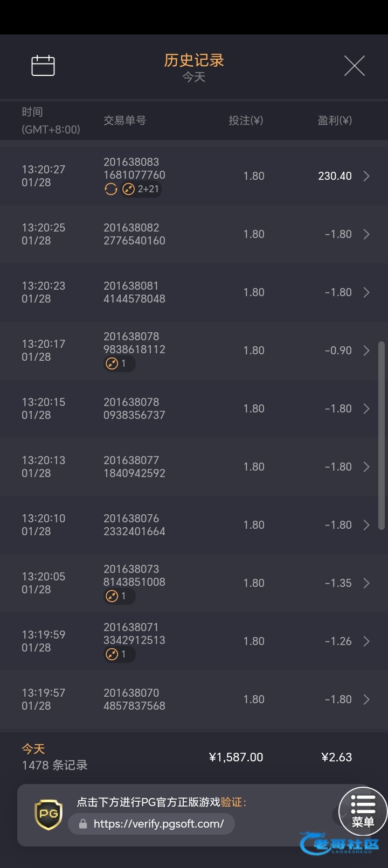This screenshot has height=868, width=388.
Task: Click the free-spin badge labeled 2+21
Action: pyautogui.click(x=141, y=189)
